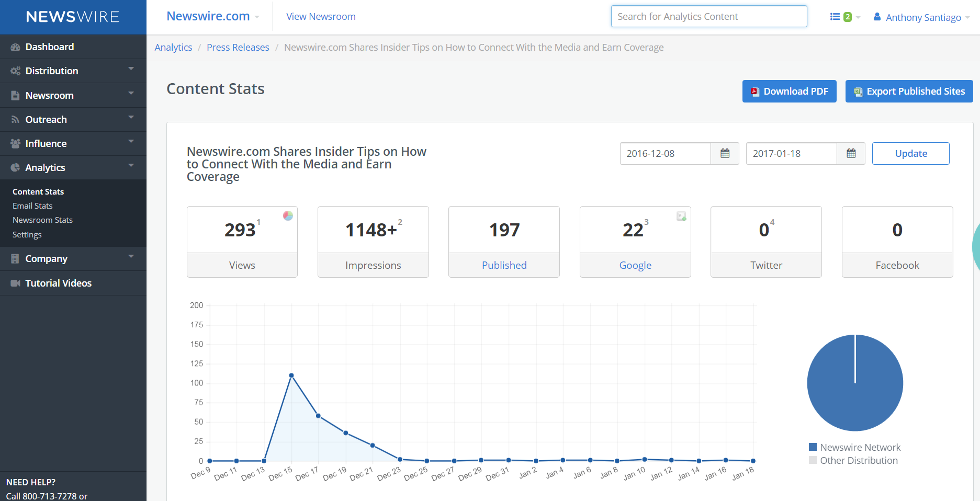Image resolution: width=980 pixels, height=501 pixels.
Task: Click the NEWSWIRE logo
Action: (73, 17)
